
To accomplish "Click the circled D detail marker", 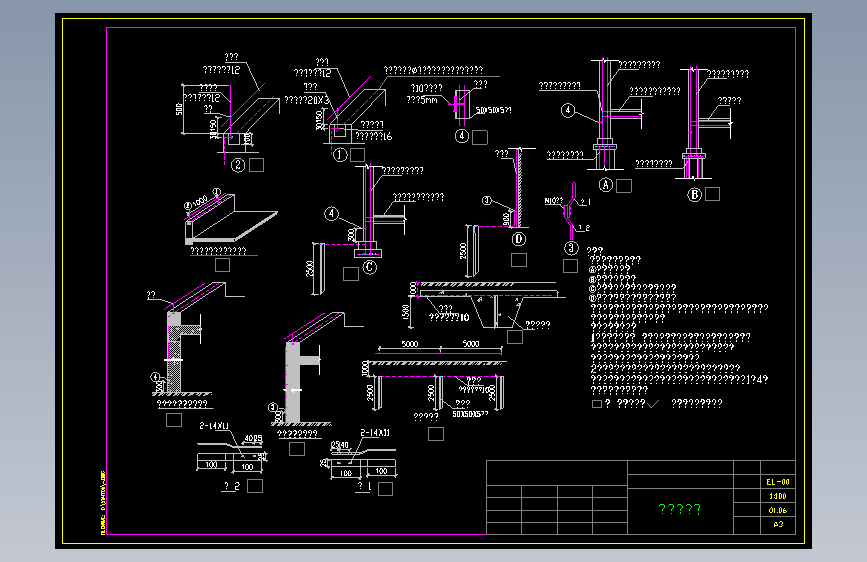I will point(518,239).
